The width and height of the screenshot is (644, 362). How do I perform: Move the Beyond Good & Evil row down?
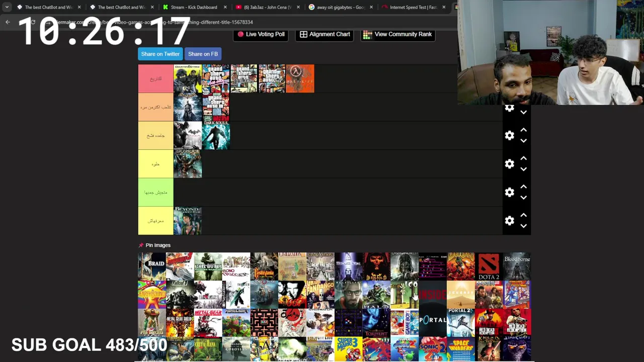click(524, 226)
